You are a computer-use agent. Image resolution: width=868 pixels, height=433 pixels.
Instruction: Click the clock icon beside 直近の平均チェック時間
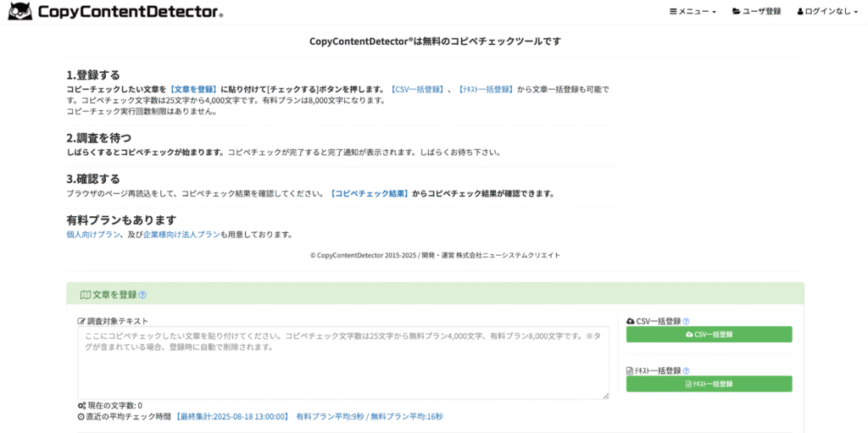tap(81, 416)
